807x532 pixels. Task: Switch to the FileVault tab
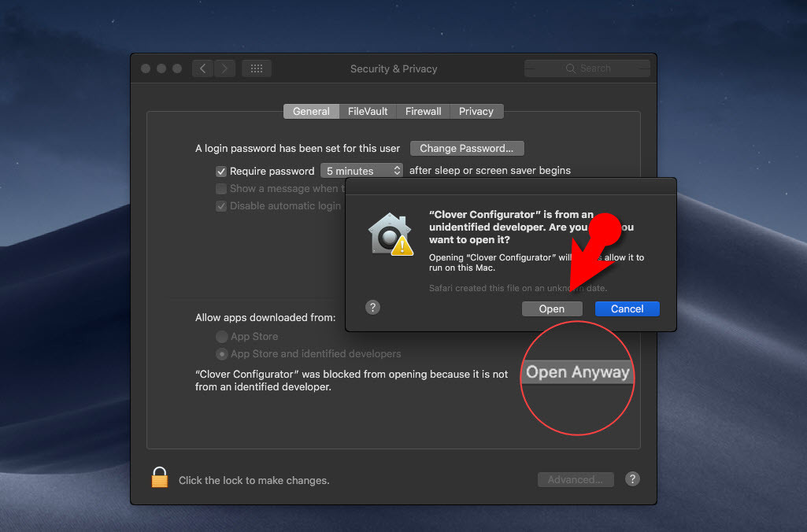pyautogui.click(x=368, y=111)
